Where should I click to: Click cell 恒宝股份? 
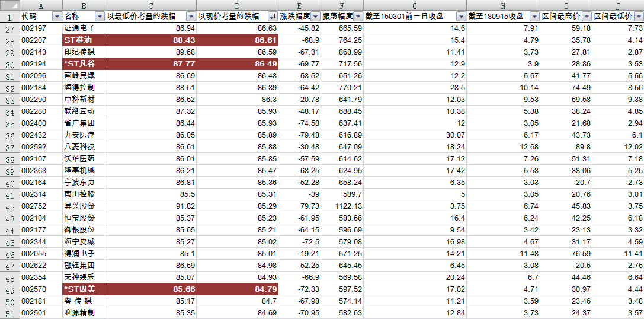pyautogui.click(x=84, y=218)
